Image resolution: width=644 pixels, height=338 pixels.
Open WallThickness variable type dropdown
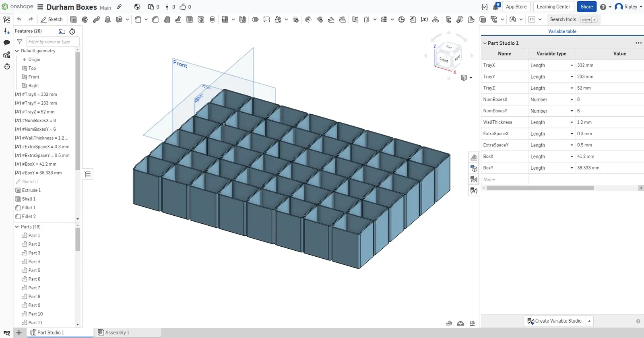[x=572, y=122]
